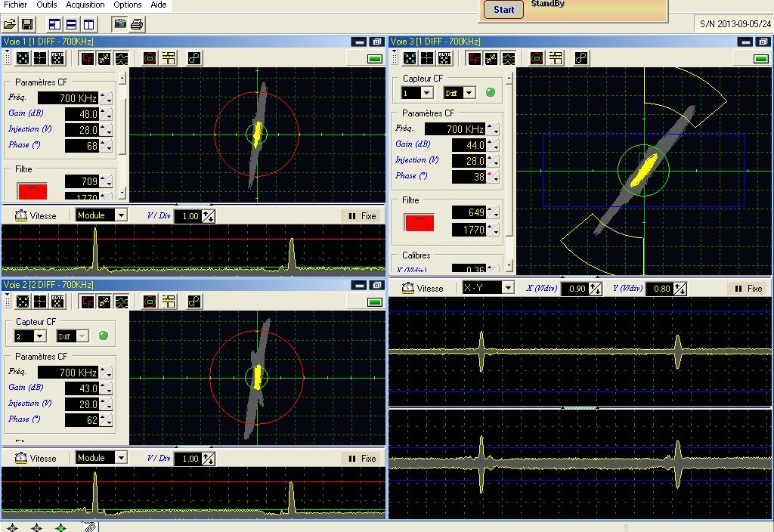Toggle the green sensor LED in Voie 3 Capteur CF
The image size is (774, 532).
tap(490, 92)
